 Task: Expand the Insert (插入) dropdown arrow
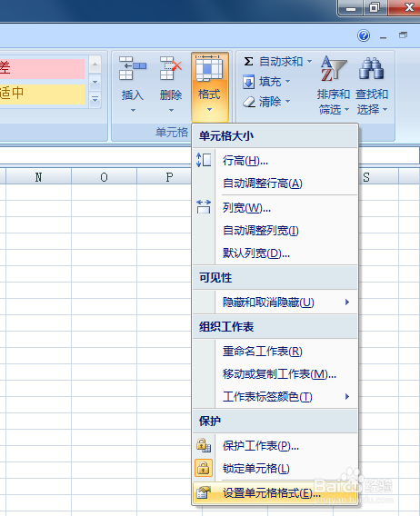pyautogui.click(x=133, y=110)
